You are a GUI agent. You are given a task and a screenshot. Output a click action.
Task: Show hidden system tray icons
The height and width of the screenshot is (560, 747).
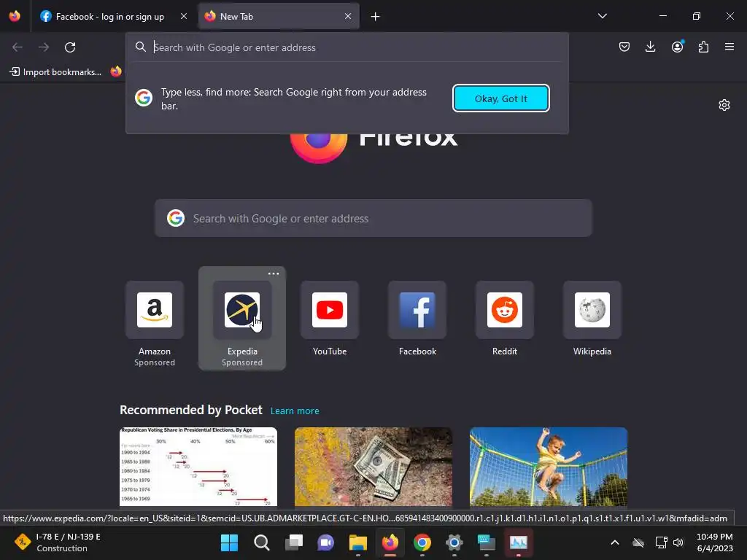(x=615, y=542)
